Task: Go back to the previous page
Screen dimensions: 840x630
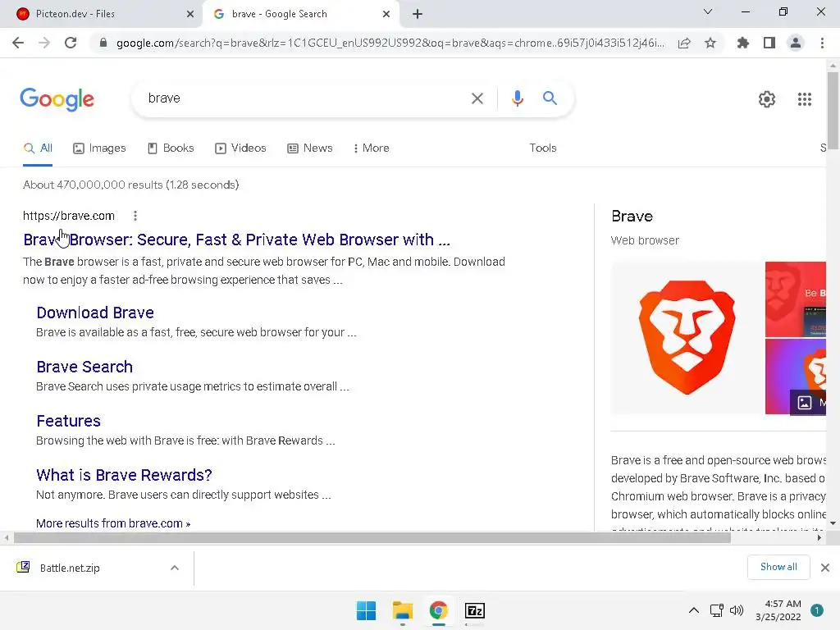Action: [x=18, y=43]
